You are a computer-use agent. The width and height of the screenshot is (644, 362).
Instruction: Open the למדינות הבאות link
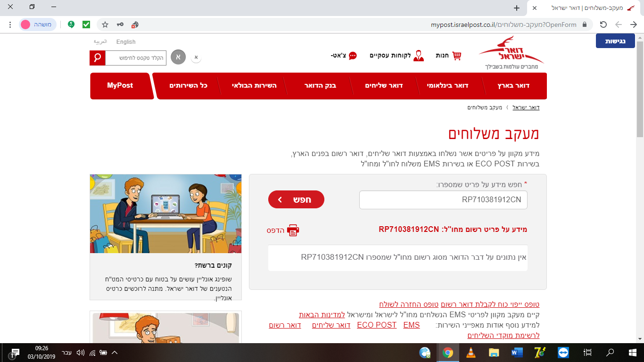coord(322,314)
